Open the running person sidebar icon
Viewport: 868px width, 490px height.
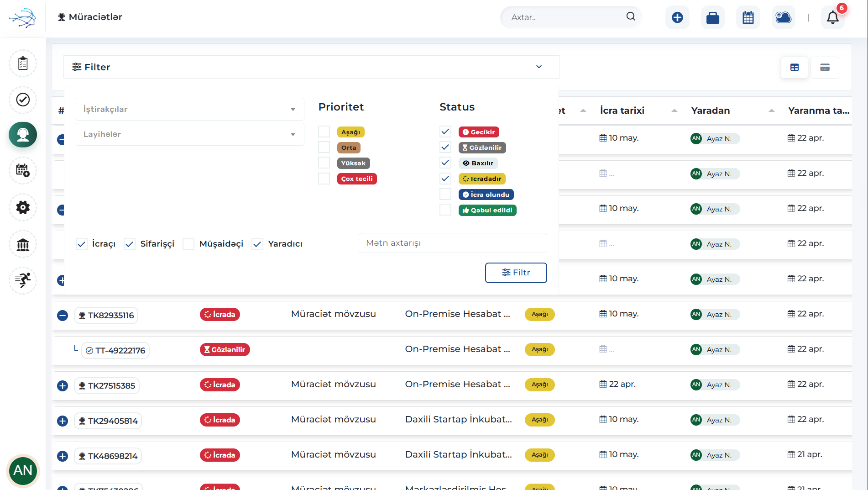coord(23,280)
